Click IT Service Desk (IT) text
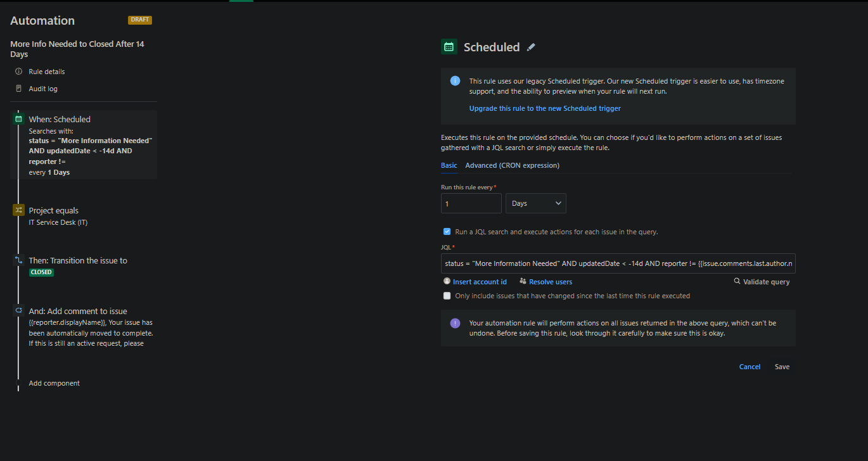The height and width of the screenshot is (461, 868). coord(58,222)
